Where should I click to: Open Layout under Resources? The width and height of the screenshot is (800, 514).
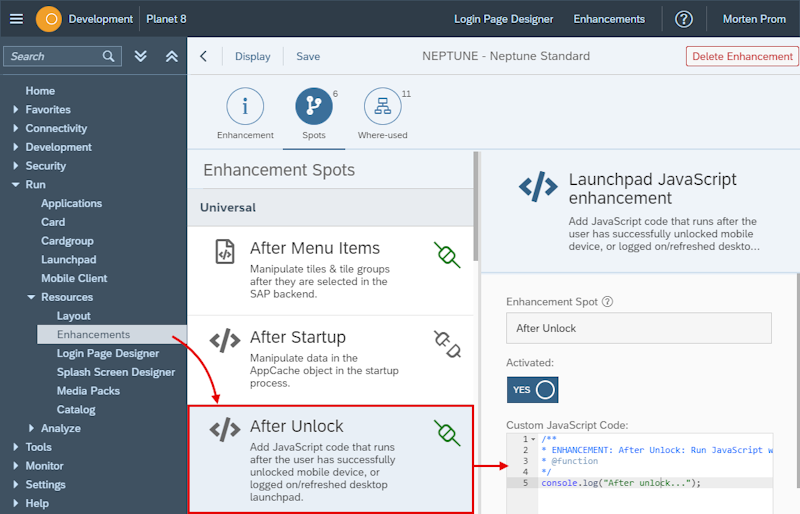coord(73,316)
